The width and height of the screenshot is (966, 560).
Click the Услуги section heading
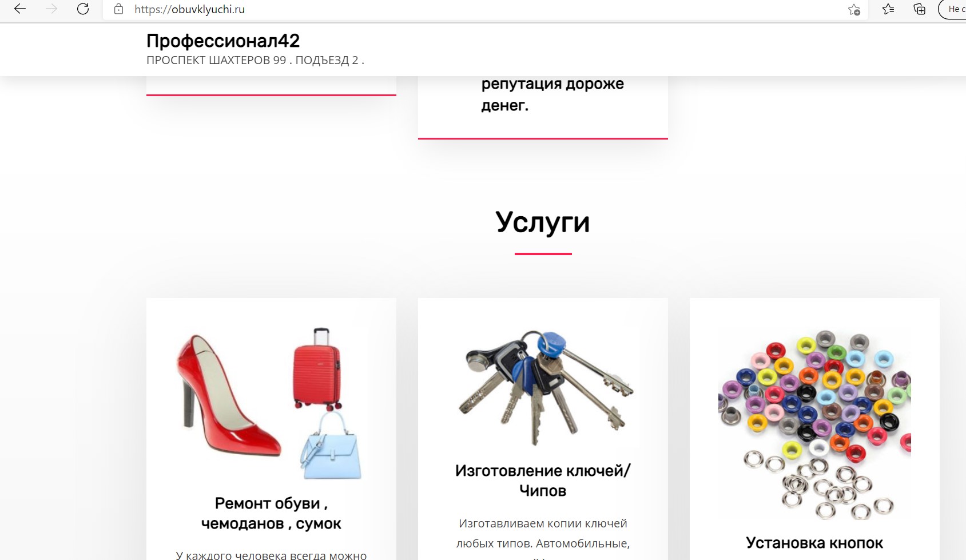(543, 223)
